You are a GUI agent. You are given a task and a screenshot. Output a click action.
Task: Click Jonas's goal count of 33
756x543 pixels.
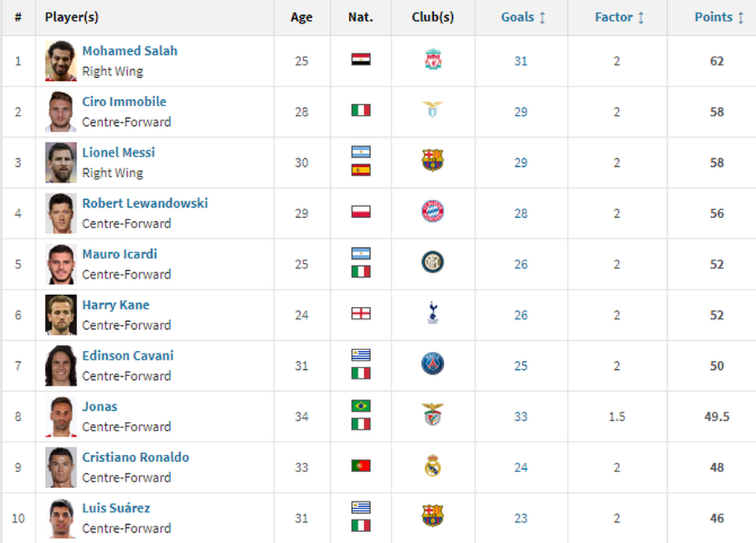coord(521,416)
